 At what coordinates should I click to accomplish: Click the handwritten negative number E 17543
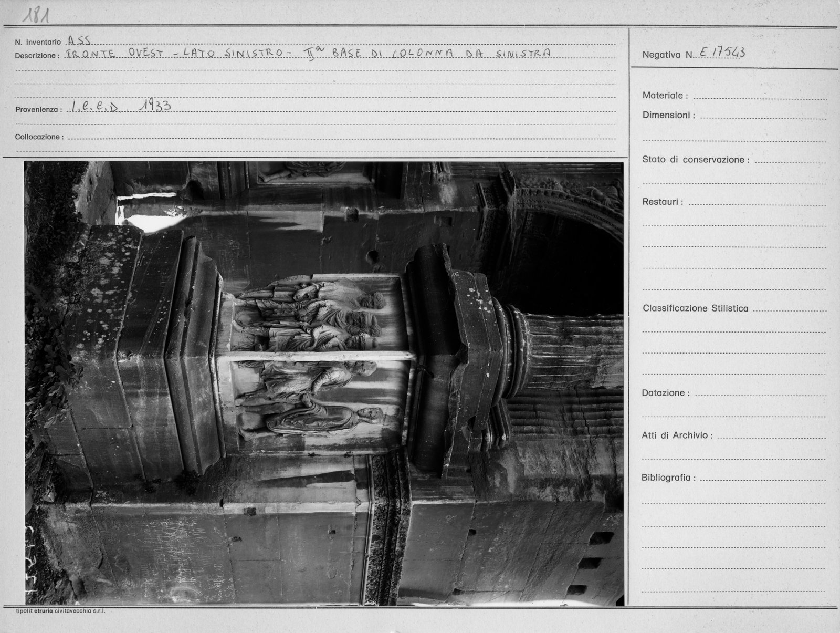click(x=722, y=53)
